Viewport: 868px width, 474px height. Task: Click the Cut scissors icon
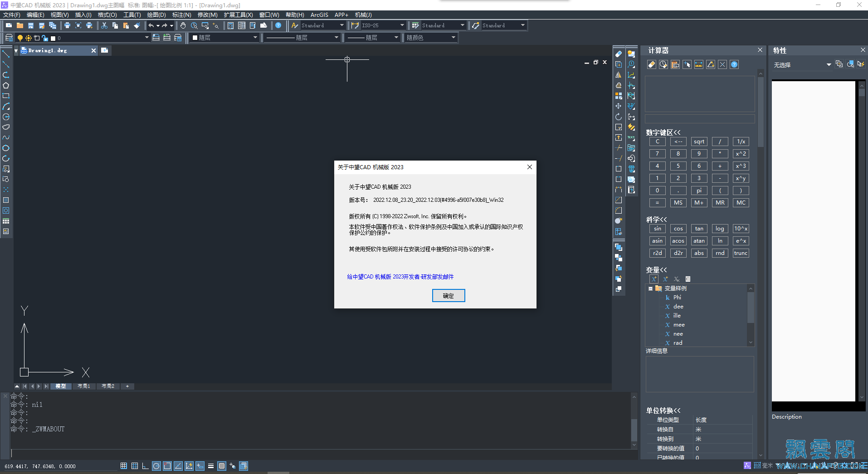click(104, 25)
